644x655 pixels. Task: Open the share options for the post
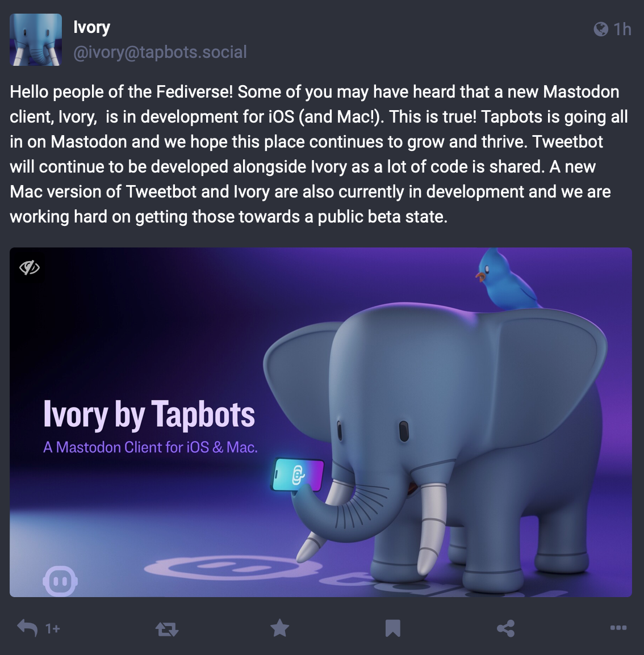[x=505, y=628]
